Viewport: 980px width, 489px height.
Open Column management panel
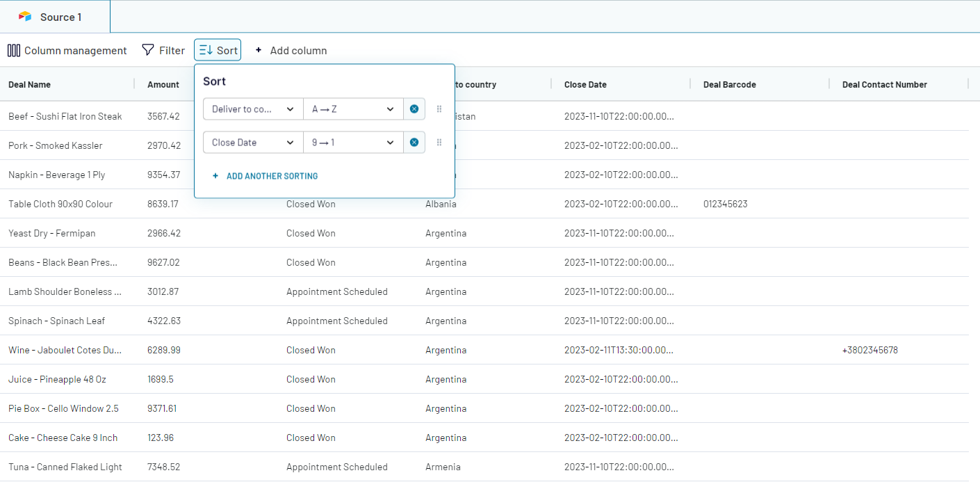tap(67, 51)
